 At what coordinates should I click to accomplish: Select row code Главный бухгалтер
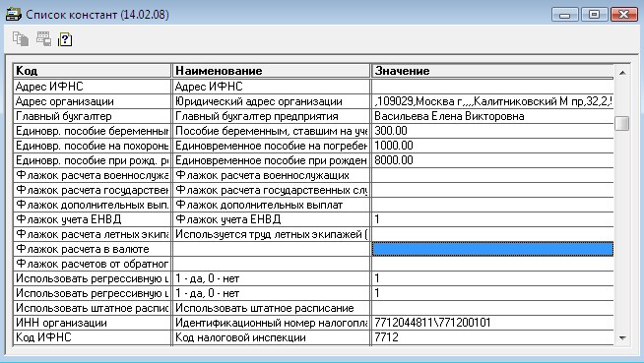point(92,116)
